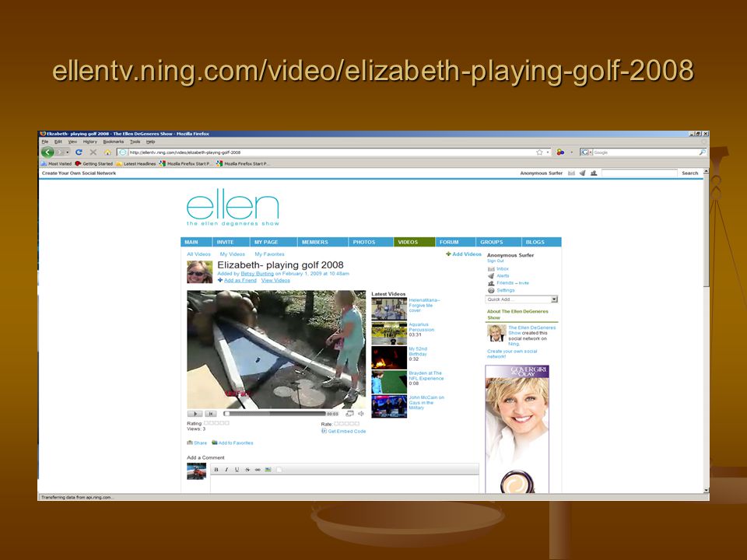Rate the video using the Rate stars

347,423
